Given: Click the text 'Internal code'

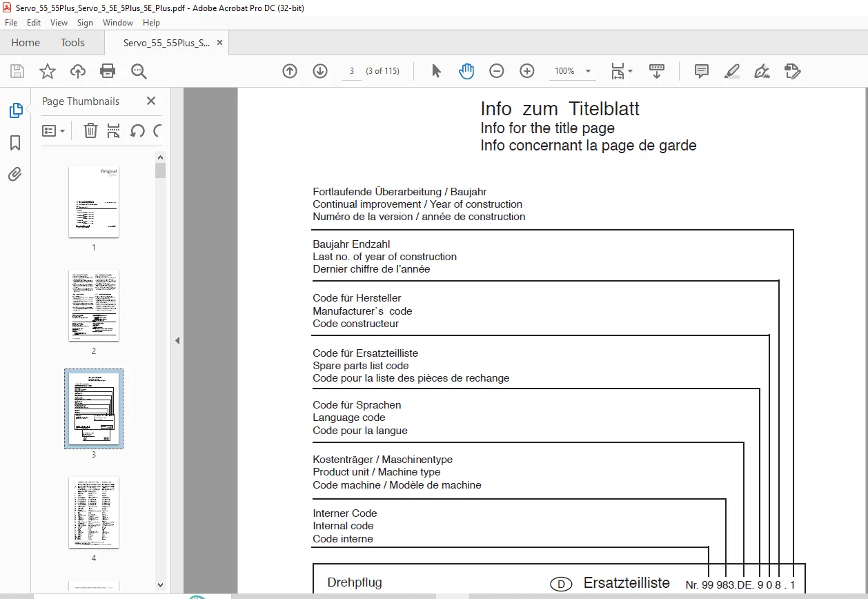Looking at the screenshot, I should click(x=343, y=526).
